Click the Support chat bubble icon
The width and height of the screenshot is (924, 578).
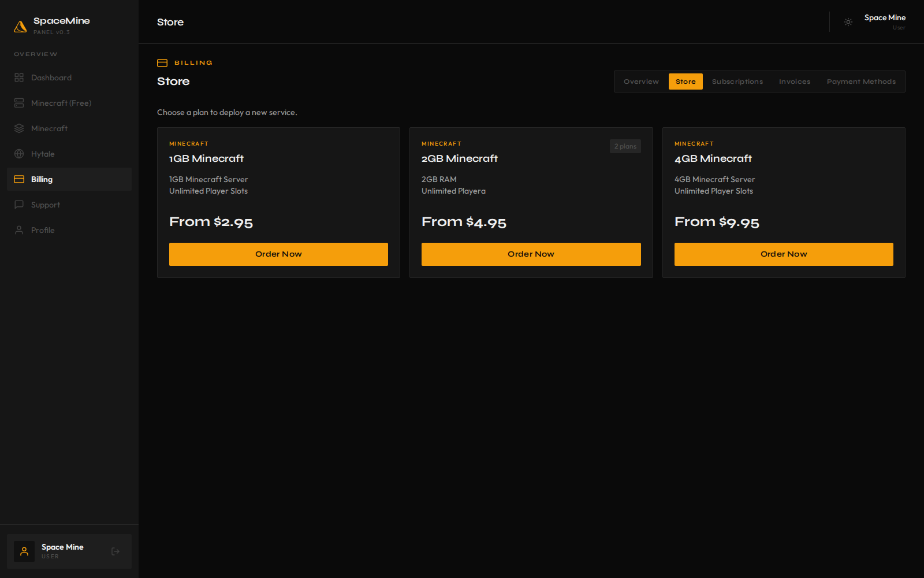pos(19,205)
